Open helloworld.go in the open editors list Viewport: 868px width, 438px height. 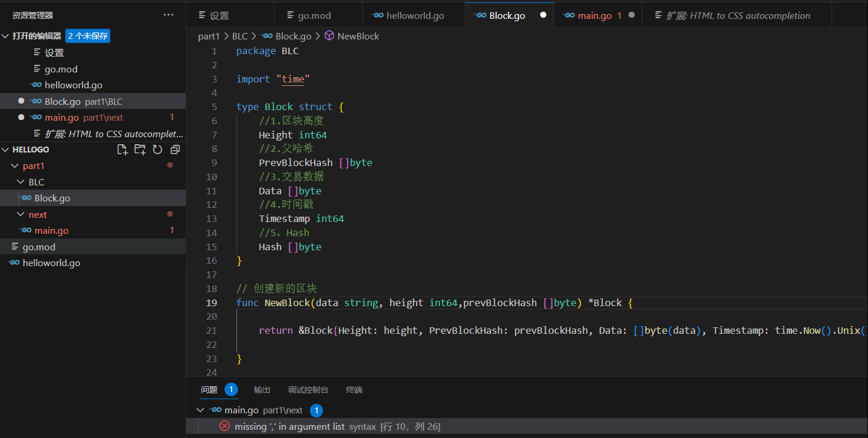click(93, 85)
